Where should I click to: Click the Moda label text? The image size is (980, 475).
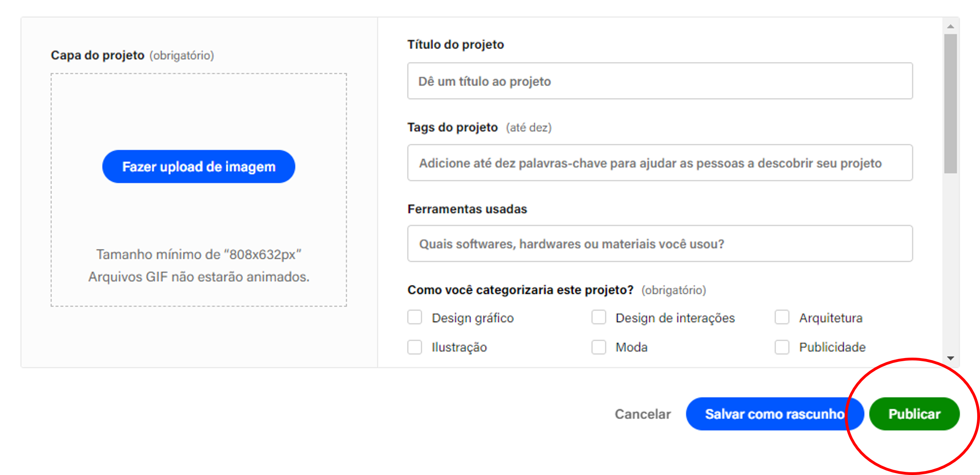coord(631,347)
